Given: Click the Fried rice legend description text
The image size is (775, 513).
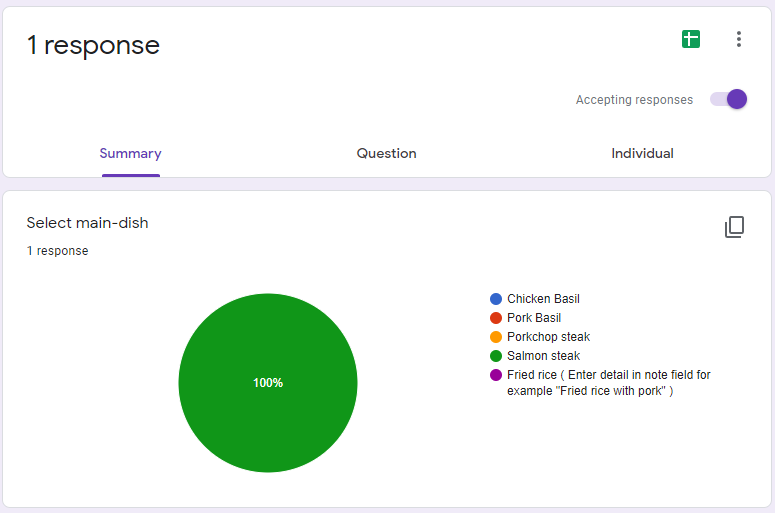Looking at the screenshot, I should click(608, 383).
